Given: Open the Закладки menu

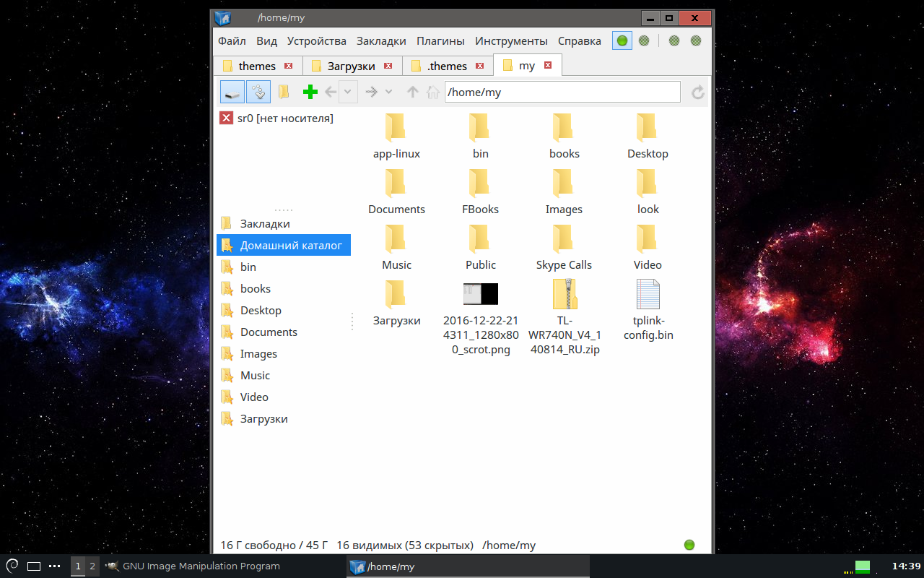Looking at the screenshot, I should (x=381, y=41).
